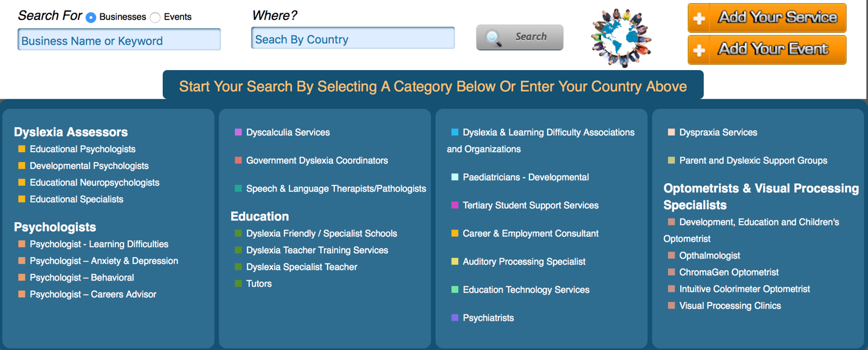Click the Search By Country field
This screenshot has width=868, height=350.
(353, 38)
